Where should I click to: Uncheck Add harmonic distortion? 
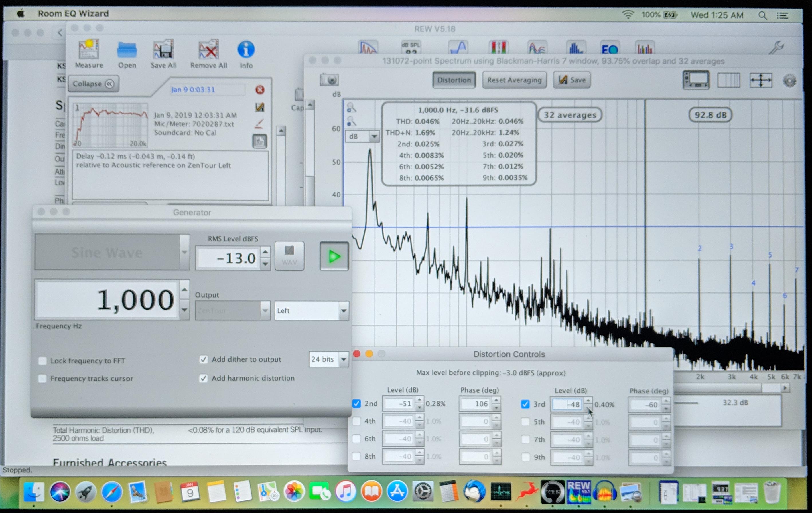[x=203, y=378]
